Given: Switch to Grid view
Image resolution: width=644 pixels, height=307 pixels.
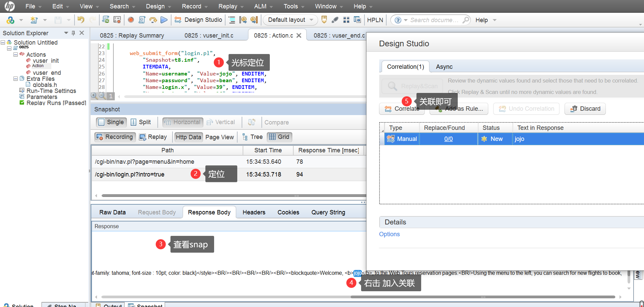Looking at the screenshot, I should tap(279, 137).
